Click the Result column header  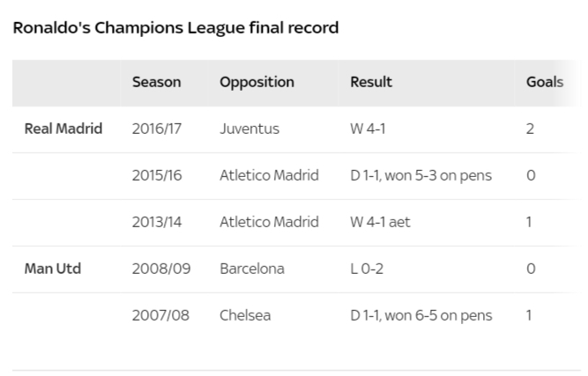coord(371,82)
